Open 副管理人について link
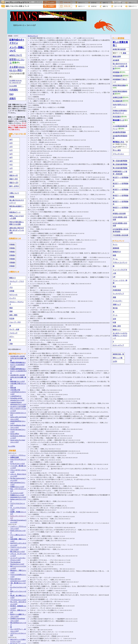 coord(17,61)
